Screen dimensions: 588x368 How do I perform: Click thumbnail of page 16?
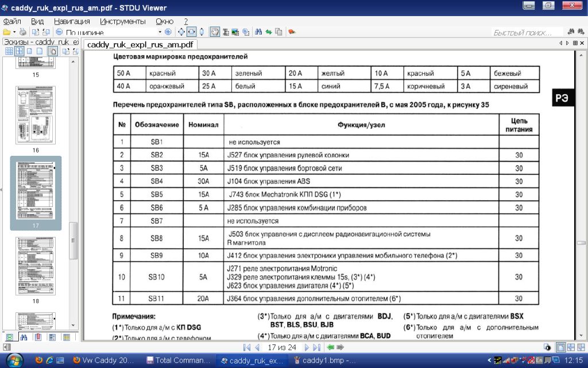[x=36, y=115]
